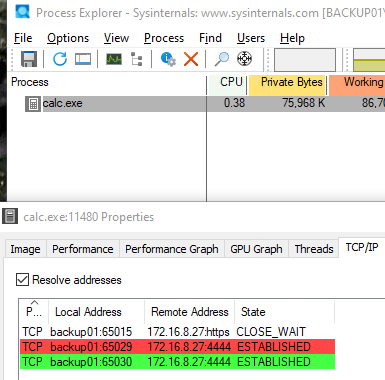
Task: Click ESTABLISHED state in the green row
Action: pyautogui.click(x=274, y=362)
